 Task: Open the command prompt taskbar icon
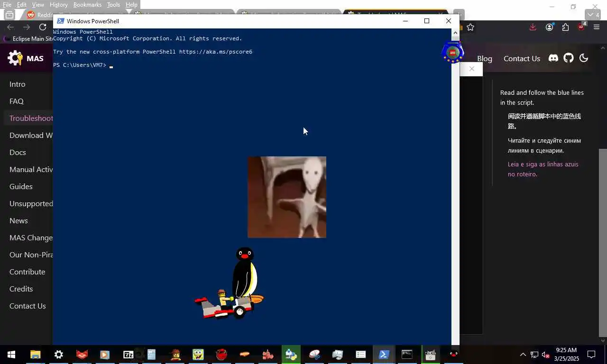coord(407,355)
